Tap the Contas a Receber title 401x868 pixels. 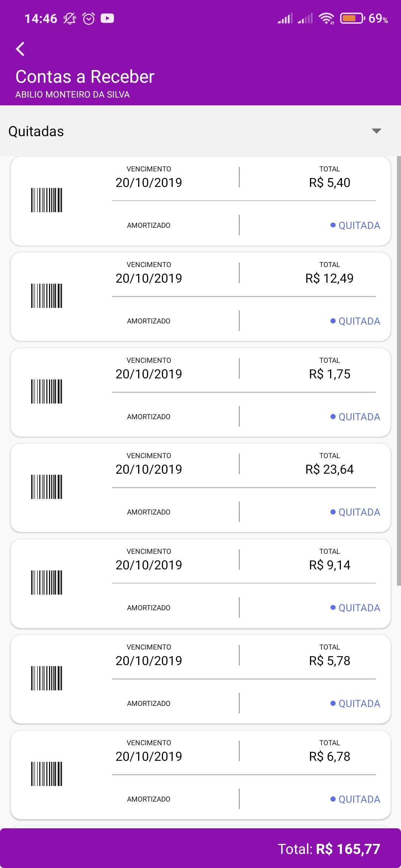click(x=85, y=77)
